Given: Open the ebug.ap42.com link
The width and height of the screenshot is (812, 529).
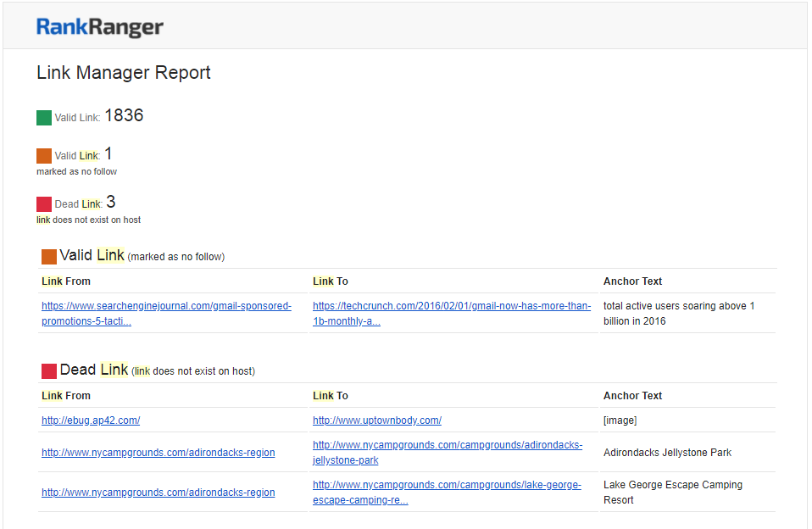Looking at the screenshot, I should 91,420.
